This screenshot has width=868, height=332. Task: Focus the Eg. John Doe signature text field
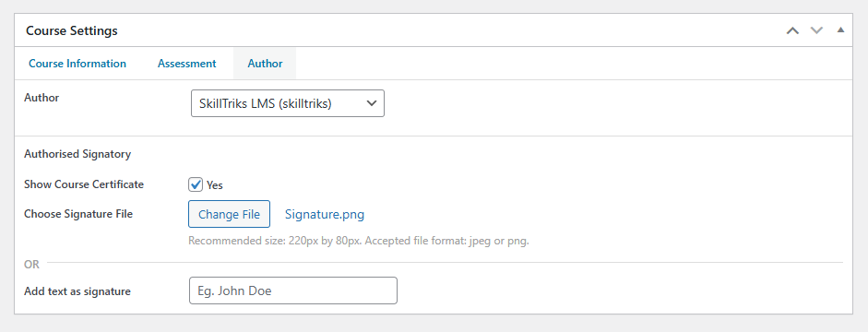(x=292, y=290)
